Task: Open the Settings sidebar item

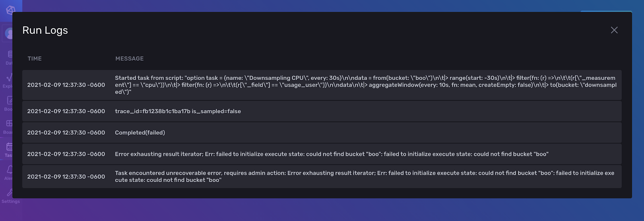Action: [x=10, y=196]
